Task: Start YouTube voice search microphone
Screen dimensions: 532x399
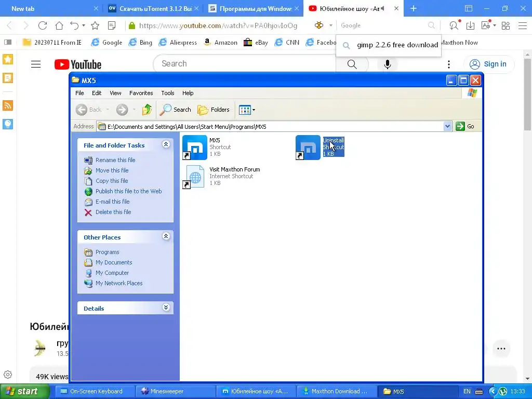Action: click(387, 64)
